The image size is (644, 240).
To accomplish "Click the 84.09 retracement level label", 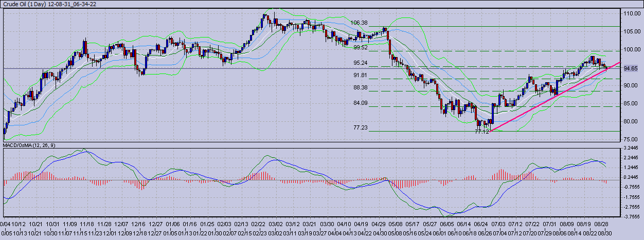I will pos(361,103).
